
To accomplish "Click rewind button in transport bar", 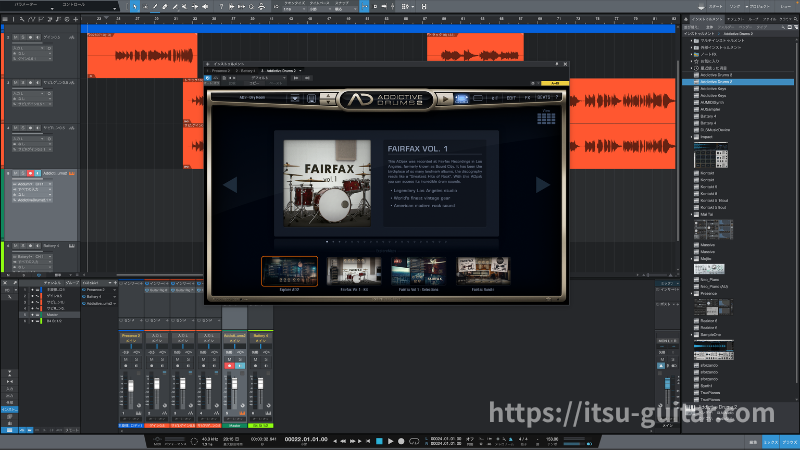I will click(x=343, y=441).
